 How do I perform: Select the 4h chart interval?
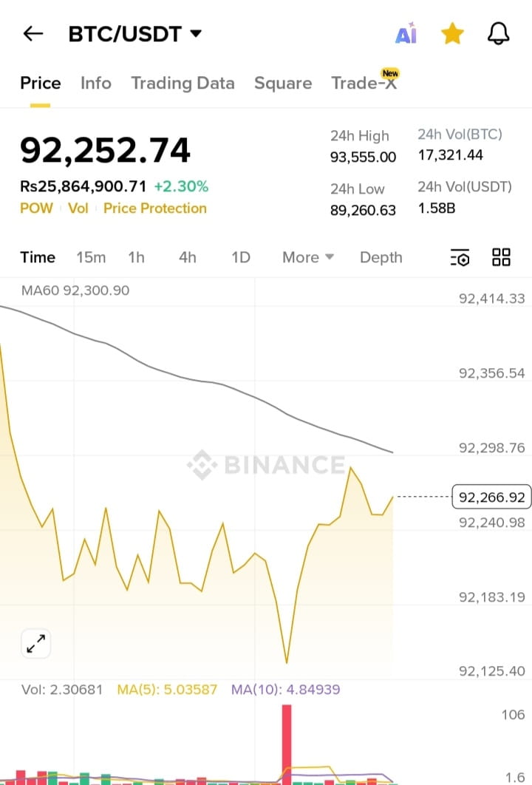coord(188,257)
